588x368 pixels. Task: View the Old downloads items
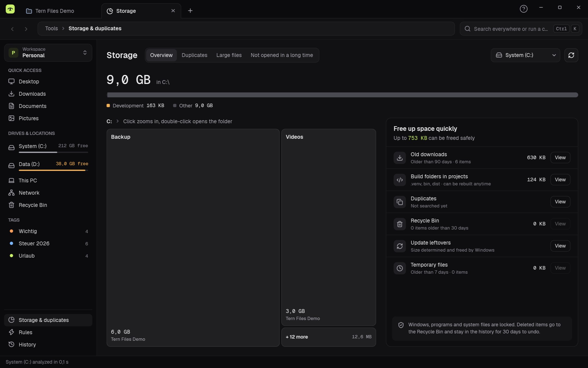pos(560,158)
